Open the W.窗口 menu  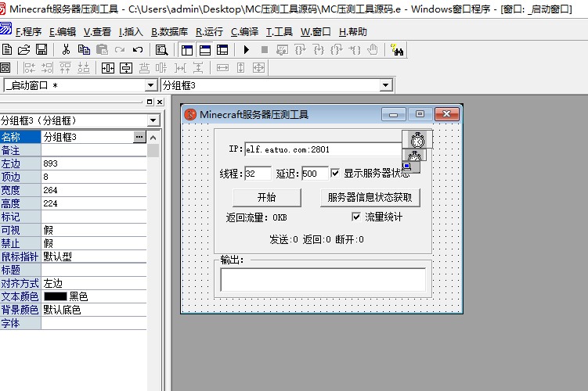316,32
